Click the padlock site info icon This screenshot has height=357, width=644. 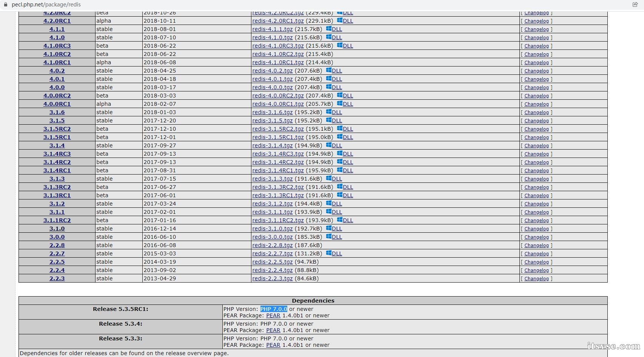click(5, 5)
